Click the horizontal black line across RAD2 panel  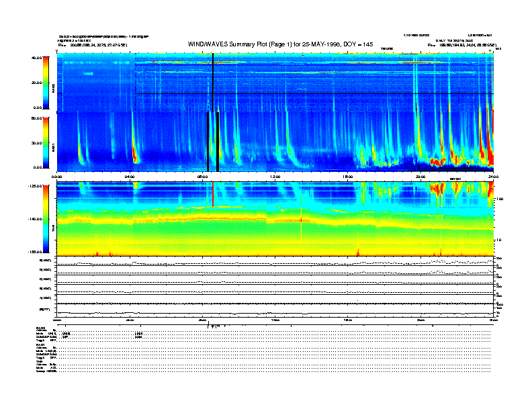click(x=314, y=93)
